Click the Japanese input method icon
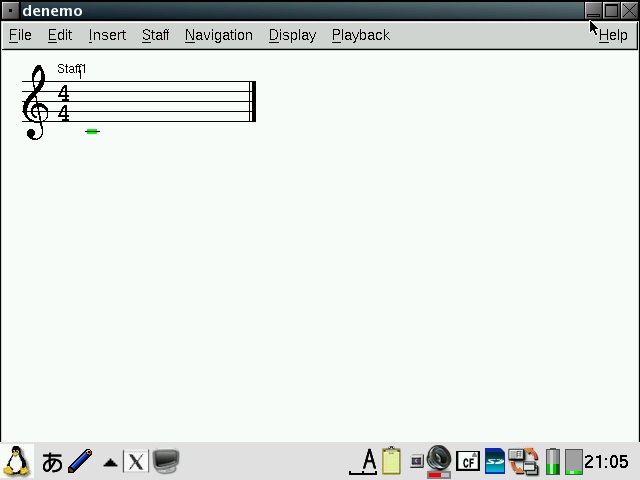The image size is (640, 480). pyautogui.click(x=52, y=462)
